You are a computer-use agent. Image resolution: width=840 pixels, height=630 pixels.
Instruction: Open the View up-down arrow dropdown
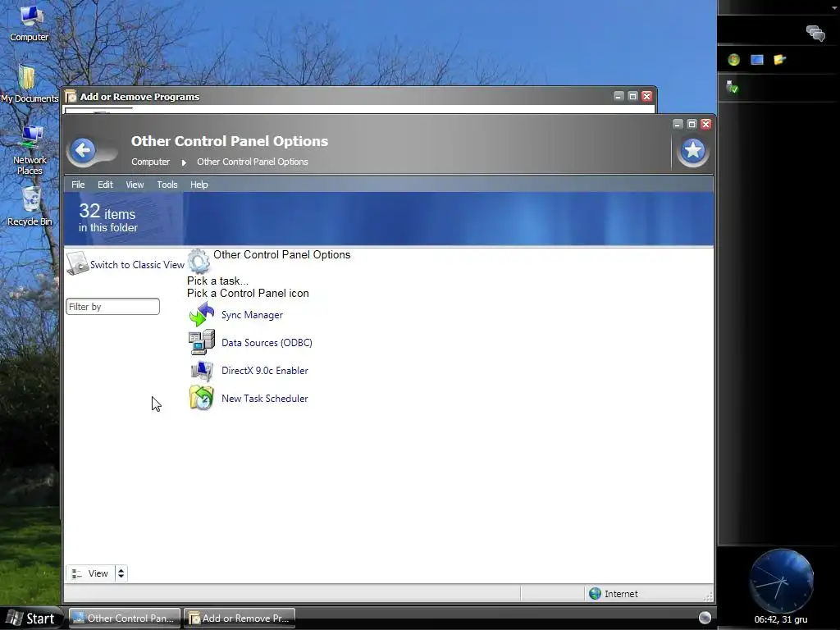pos(121,573)
